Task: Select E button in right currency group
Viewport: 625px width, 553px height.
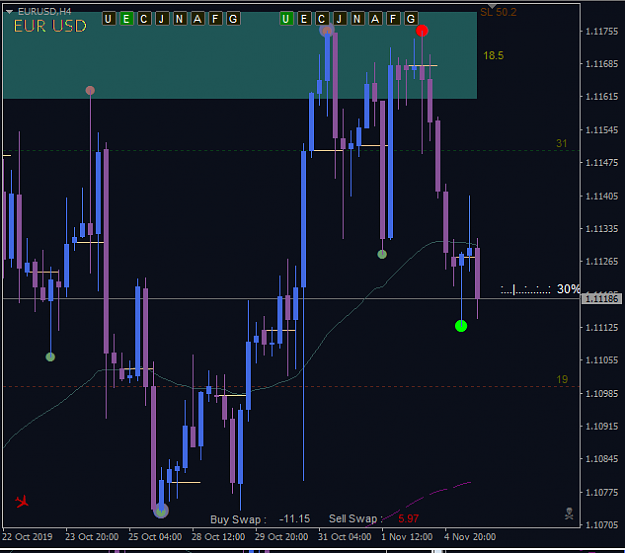Action: pyautogui.click(x=304, y=19)
